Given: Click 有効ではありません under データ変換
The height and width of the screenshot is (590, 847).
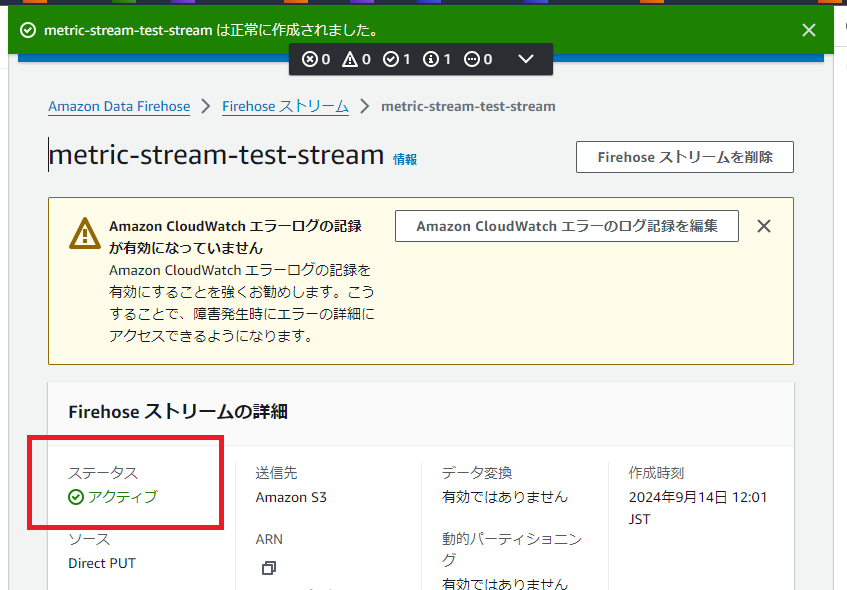Looking at the screenshot, I should click(505, 497).
